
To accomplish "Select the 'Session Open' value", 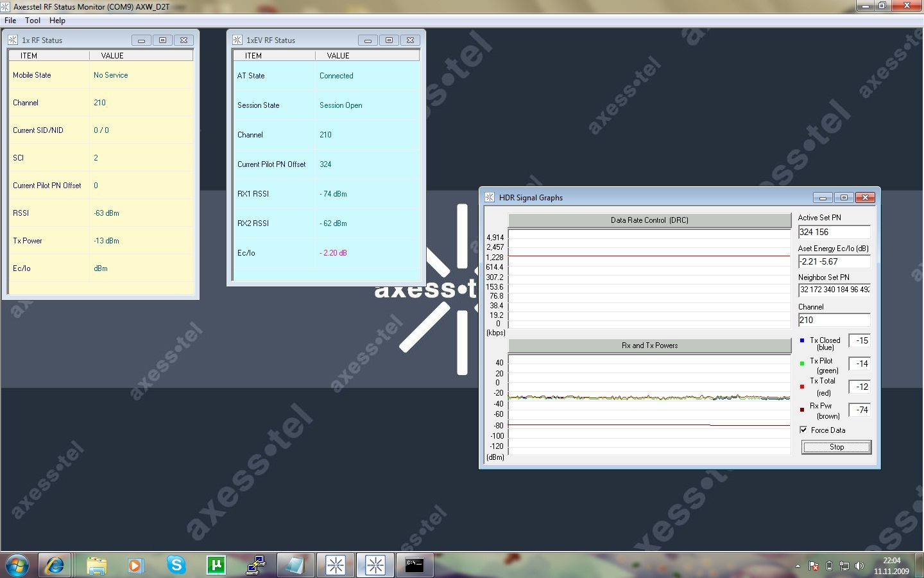I will tap(341, 105).
